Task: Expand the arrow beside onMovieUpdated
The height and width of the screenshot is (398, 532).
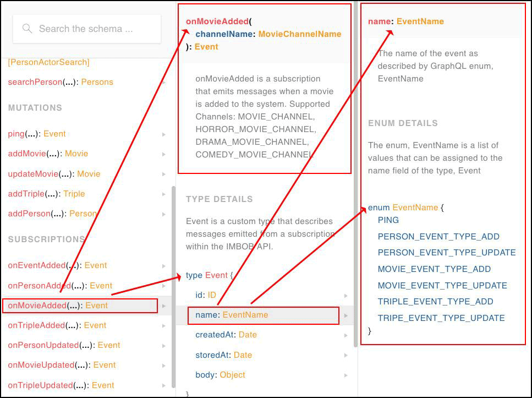Action: (x=164, y=366)
